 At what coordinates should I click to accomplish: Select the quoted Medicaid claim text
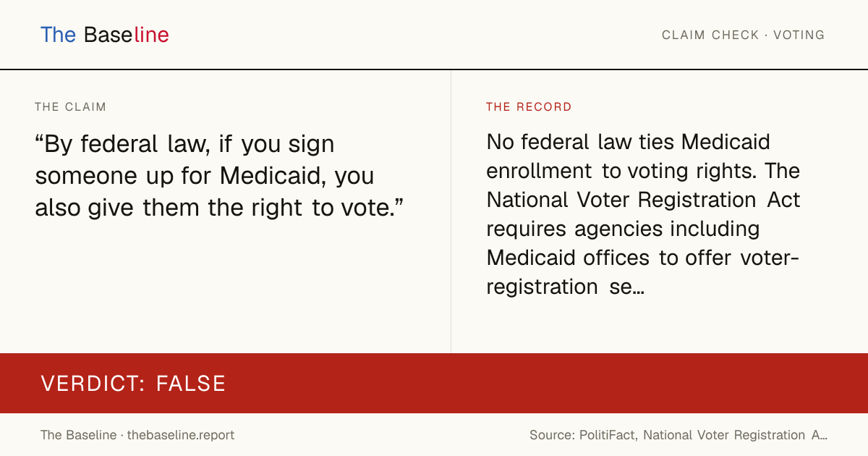pos(219,176)
